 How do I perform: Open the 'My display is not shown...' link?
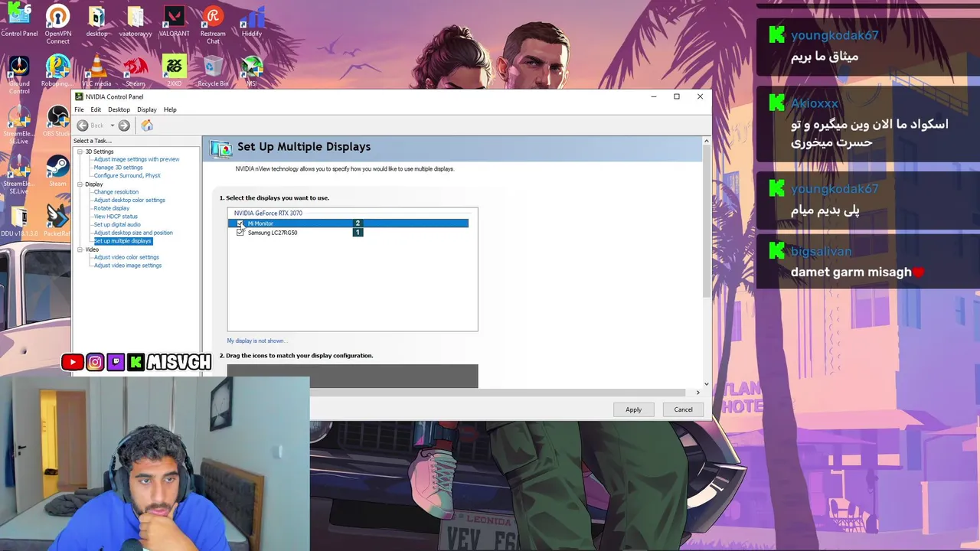point(256,341)
